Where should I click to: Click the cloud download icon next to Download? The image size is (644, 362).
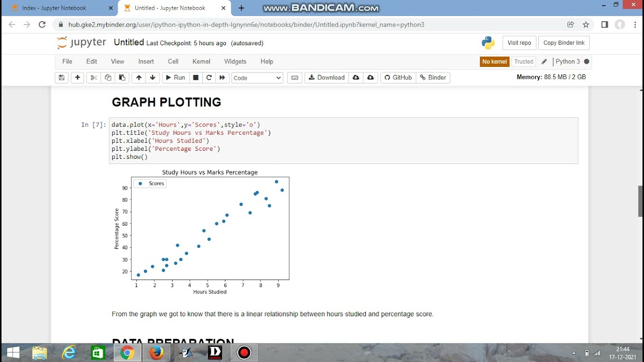(356, 77)
